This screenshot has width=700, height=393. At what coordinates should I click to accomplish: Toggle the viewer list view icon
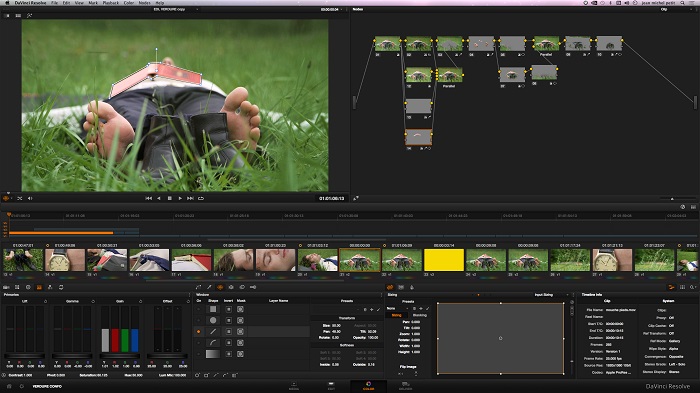coord(18,16)
